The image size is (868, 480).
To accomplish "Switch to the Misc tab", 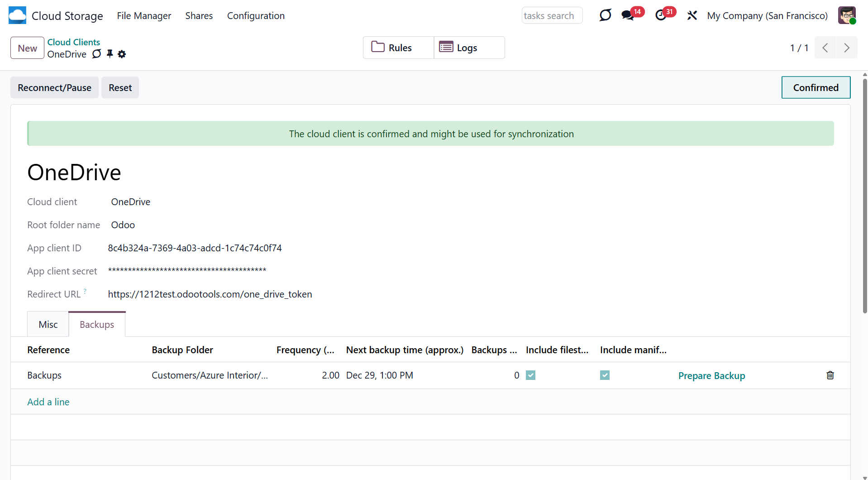I will tap(48, 325).
